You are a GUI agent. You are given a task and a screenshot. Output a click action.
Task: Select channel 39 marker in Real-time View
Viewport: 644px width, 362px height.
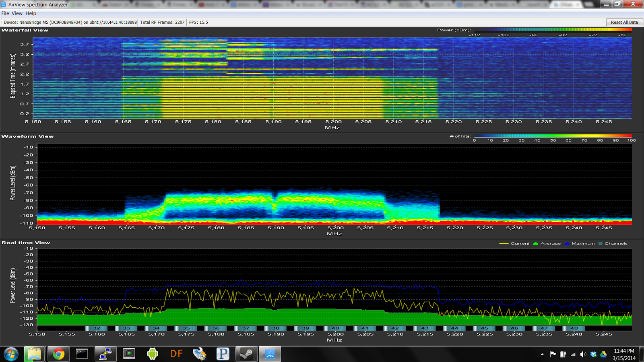[305, 328]
